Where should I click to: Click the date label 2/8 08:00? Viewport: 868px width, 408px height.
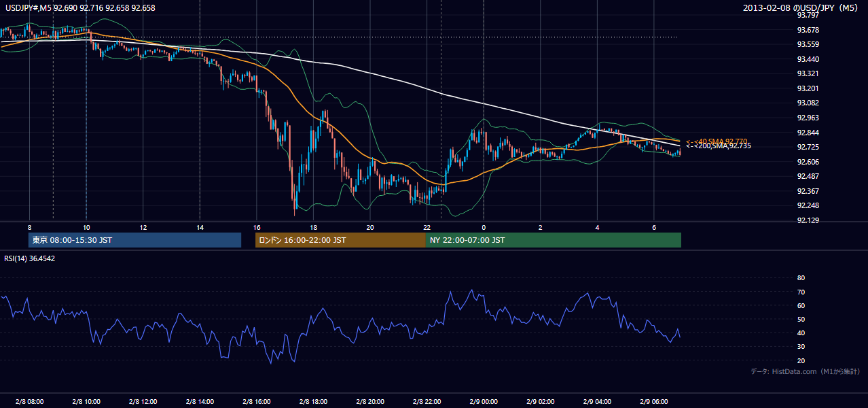(x=29, y=402)
